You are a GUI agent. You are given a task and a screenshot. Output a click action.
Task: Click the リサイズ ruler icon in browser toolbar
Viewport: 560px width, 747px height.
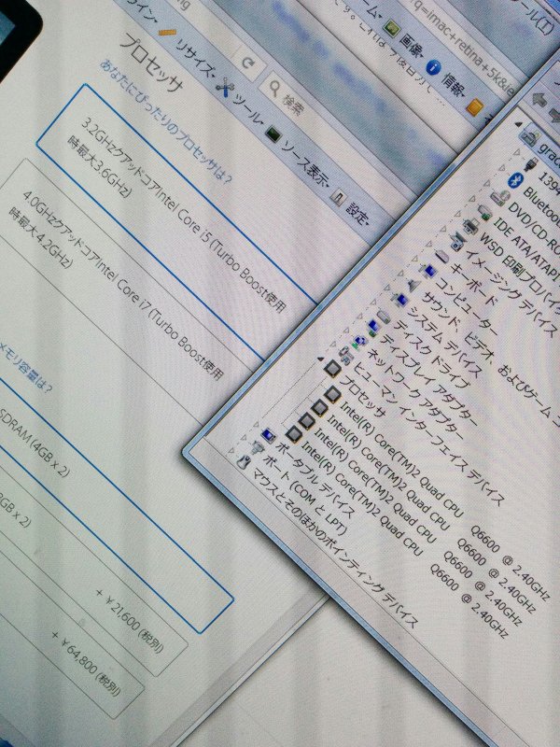[167, 33]
